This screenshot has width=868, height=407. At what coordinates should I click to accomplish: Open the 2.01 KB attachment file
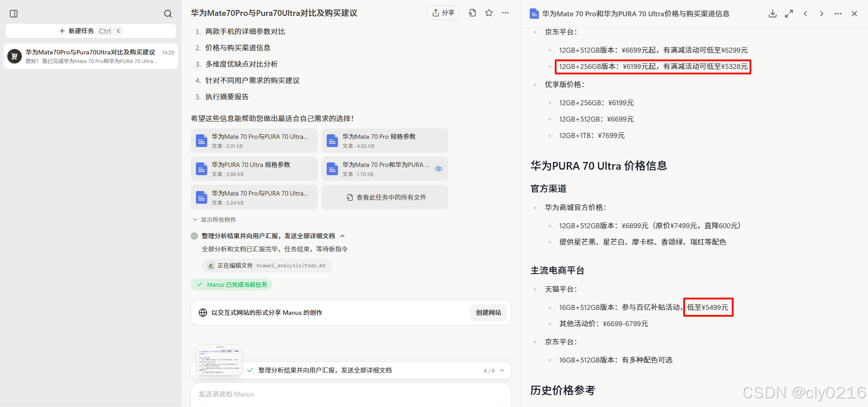point(254,141)
